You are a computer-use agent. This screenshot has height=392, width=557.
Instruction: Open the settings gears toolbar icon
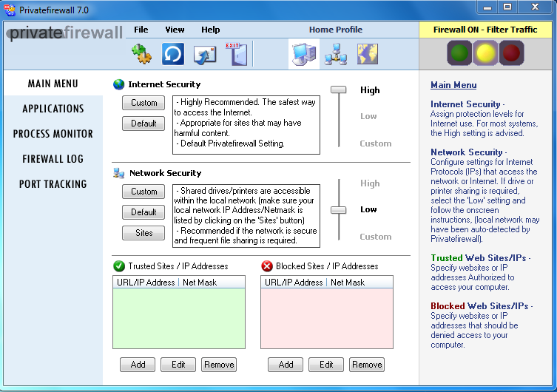pos(142,54)
